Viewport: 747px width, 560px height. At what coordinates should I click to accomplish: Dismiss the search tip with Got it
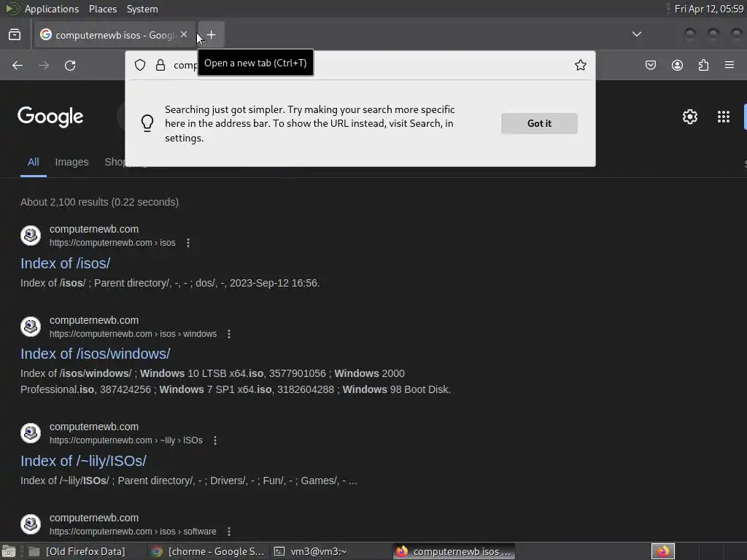point(539,123)
